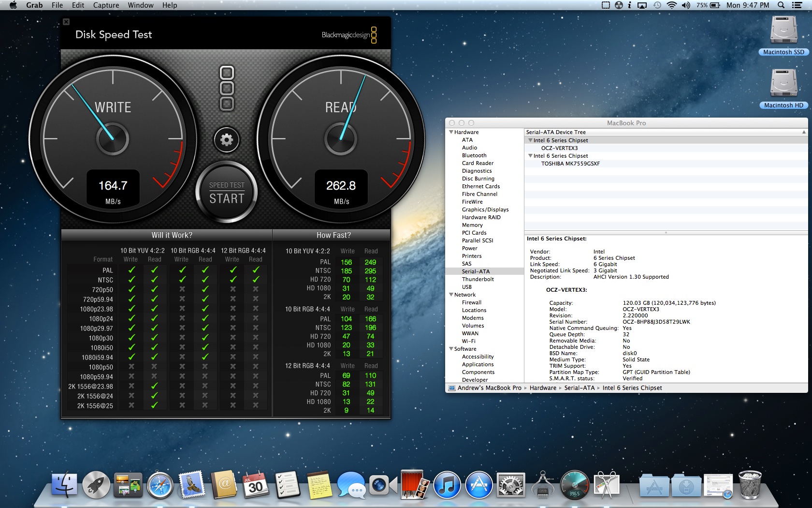Click Serial-ATA in the bottom path bar
The width and height of the screenshot is (812, 508).
pyautogui.click(x=580, y=388)
